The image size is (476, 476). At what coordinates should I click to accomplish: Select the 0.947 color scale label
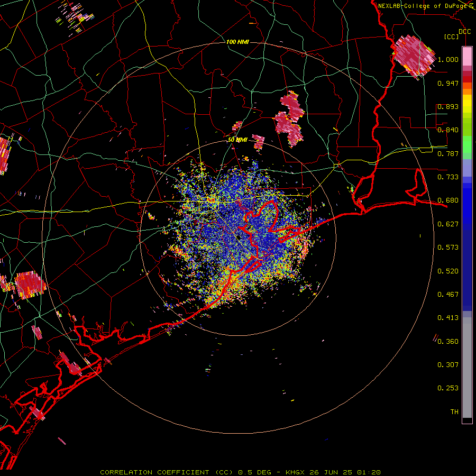click(448, 83)
